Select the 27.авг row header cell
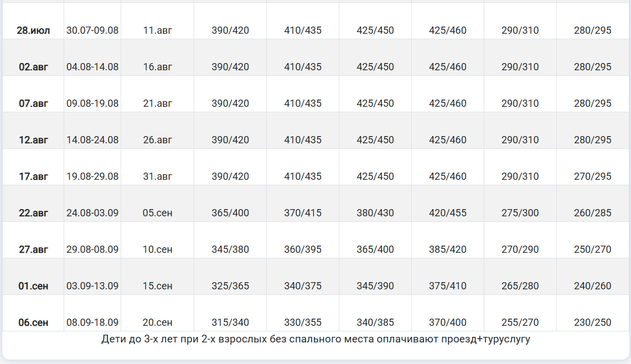 [x=33, y=249]
